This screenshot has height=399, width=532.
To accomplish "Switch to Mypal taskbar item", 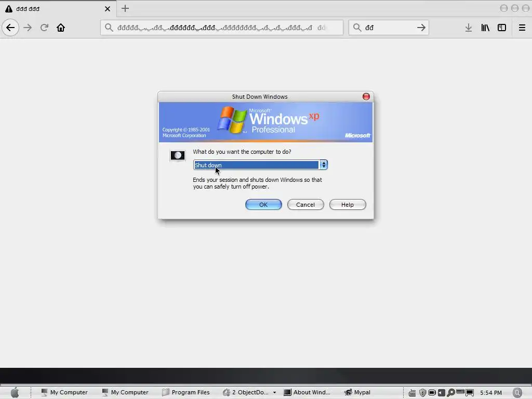I will [357, 392].
